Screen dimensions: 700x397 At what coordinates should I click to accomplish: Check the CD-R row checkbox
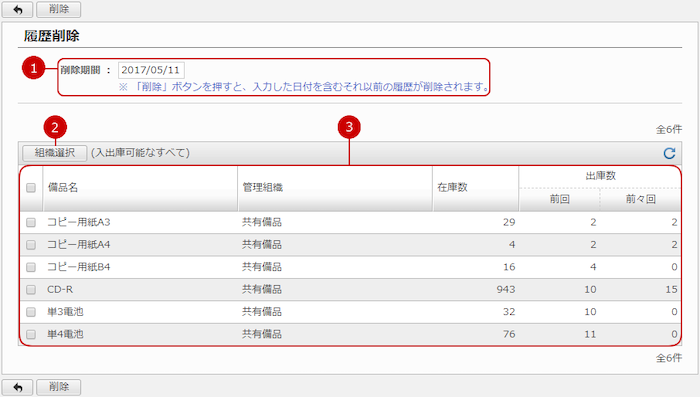[x=31, y=289]
